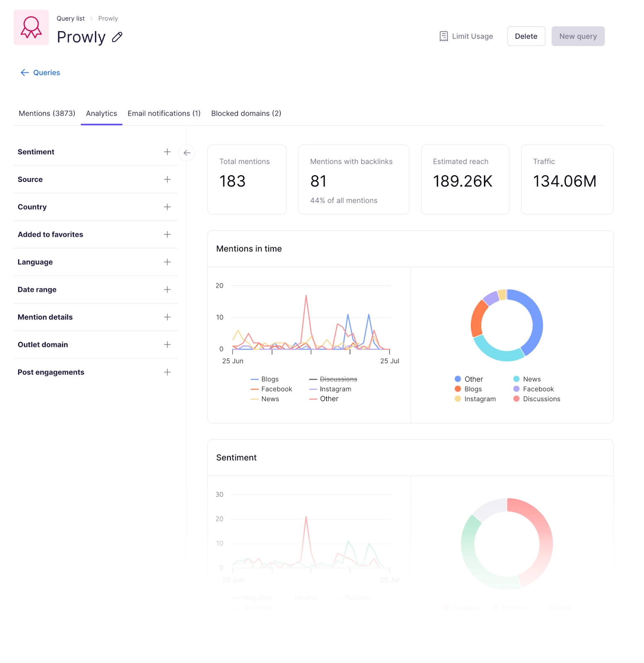Screen dimensions: 644x663
Task: Click the Limit Usage receipt icon
Action: (x=443, y=36)
